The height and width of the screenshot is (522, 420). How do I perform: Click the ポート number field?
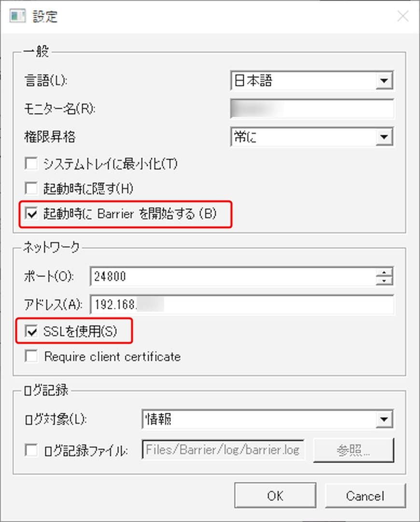tap(233, 276)
